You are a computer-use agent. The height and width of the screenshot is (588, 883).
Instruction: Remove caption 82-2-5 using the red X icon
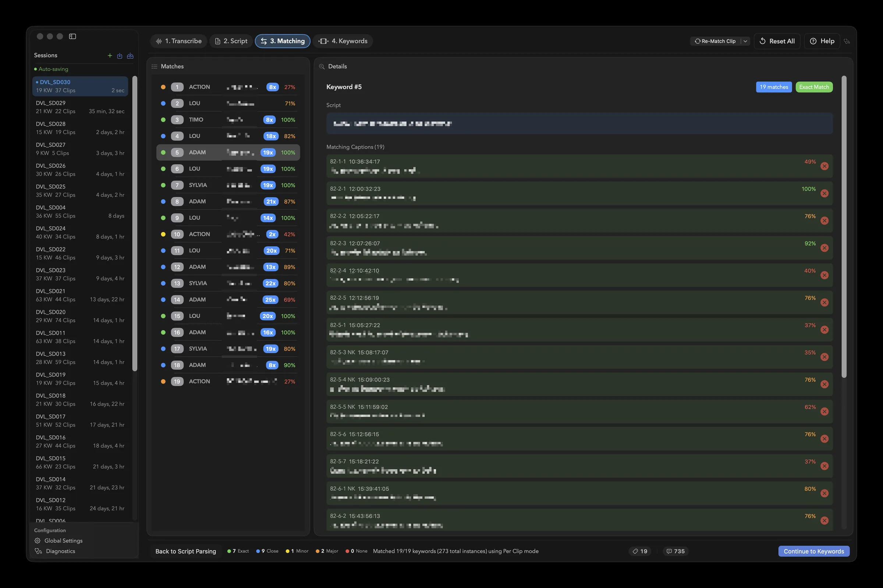824,302
